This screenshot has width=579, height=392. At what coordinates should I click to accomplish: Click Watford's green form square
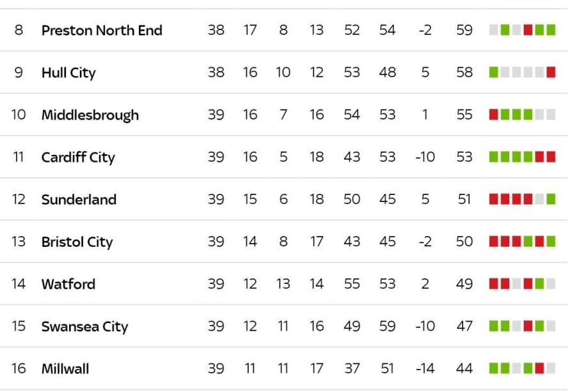539,284
